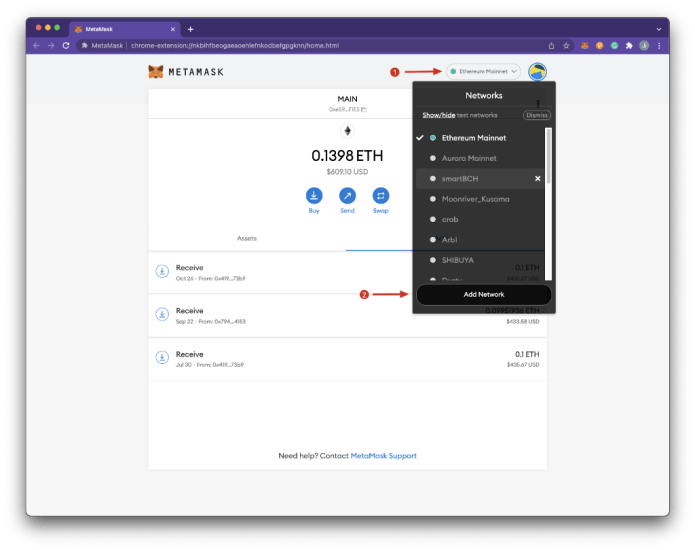
Task: Click the Swap icon button
Action: coord(381,195)
